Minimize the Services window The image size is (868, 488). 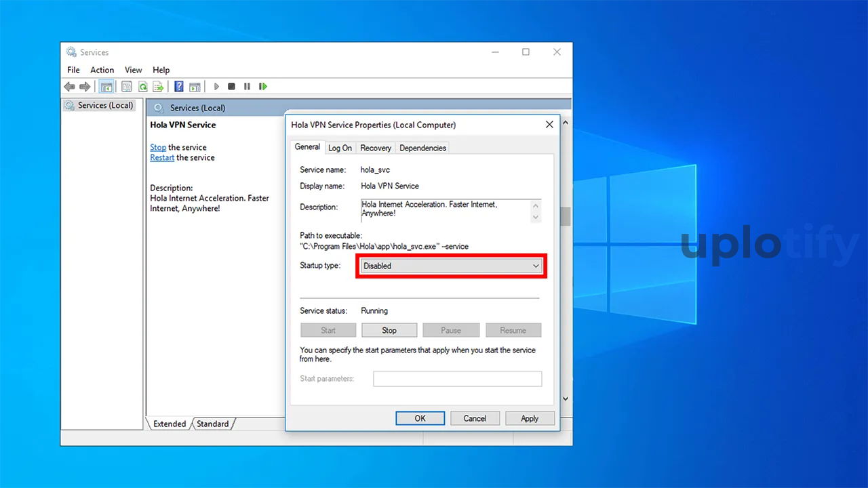494,52
